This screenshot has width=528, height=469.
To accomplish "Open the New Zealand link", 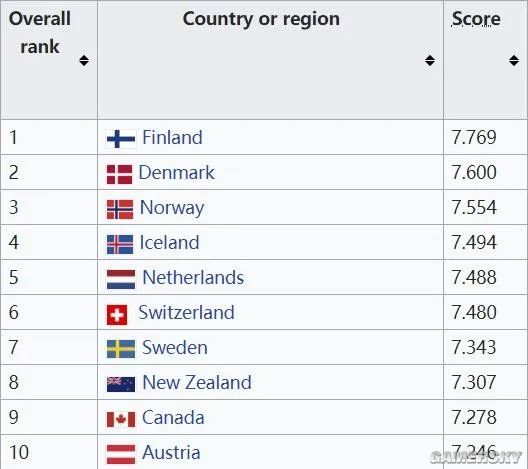I will pyautogui.click(x=197, y=382).
